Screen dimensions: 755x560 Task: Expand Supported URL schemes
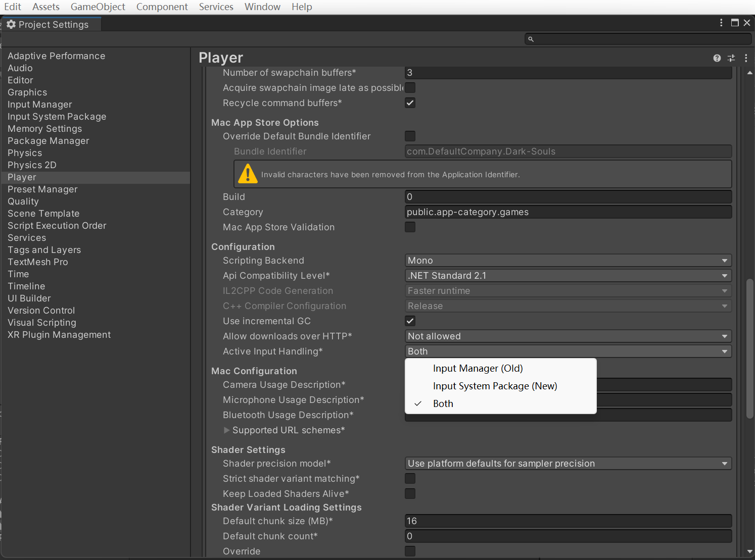point(226,430)
